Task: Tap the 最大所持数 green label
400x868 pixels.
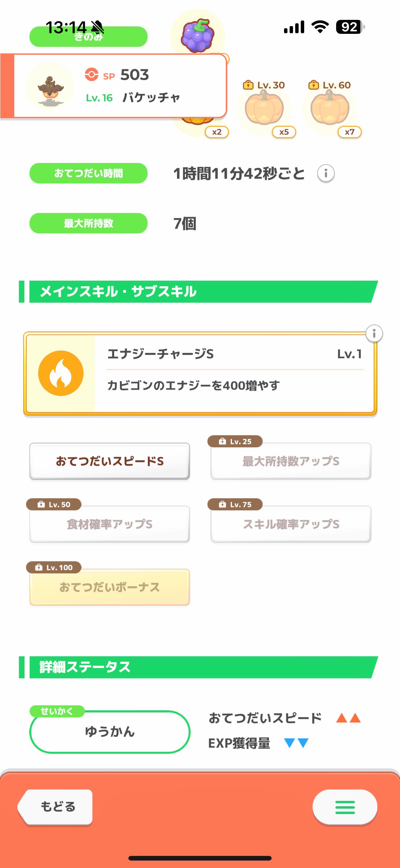Action: click(89, 223)
